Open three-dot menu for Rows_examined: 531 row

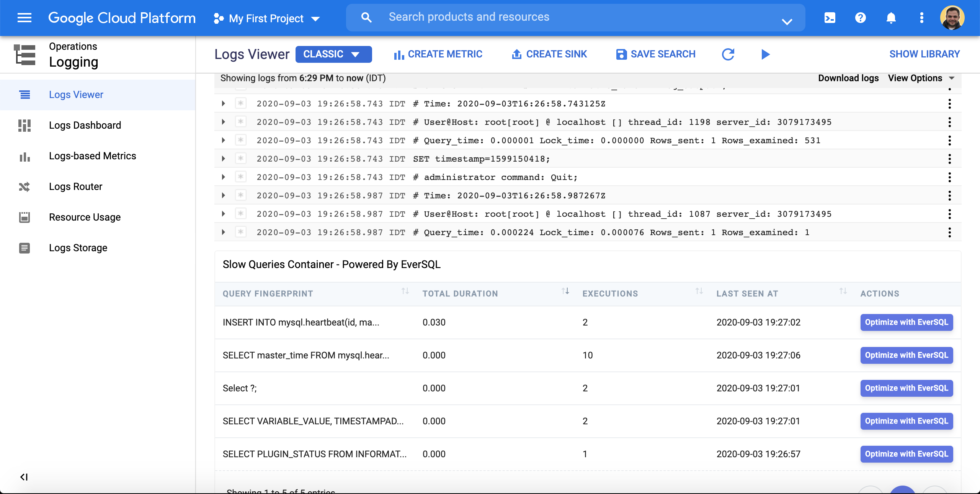click(x=949, y=141)
